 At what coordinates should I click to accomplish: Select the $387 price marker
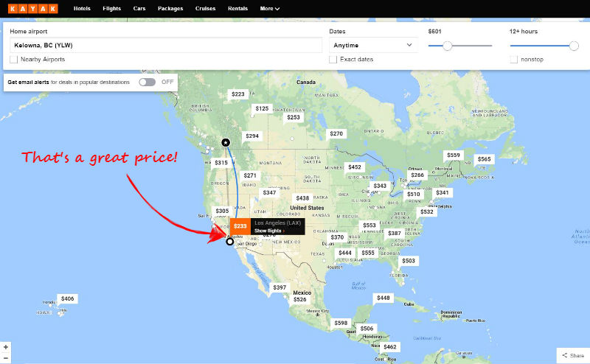395,233
